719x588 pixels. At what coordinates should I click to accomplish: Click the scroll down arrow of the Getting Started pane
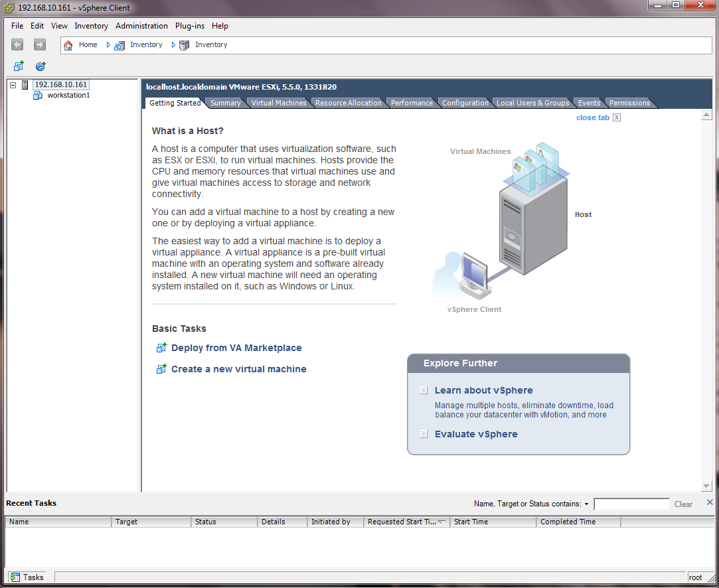[707, 486]
